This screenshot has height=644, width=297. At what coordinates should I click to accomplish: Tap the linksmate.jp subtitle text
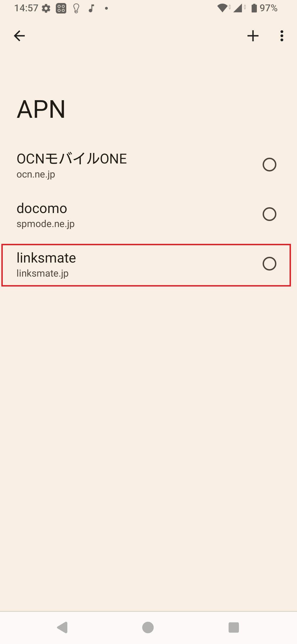coord(42,274)
